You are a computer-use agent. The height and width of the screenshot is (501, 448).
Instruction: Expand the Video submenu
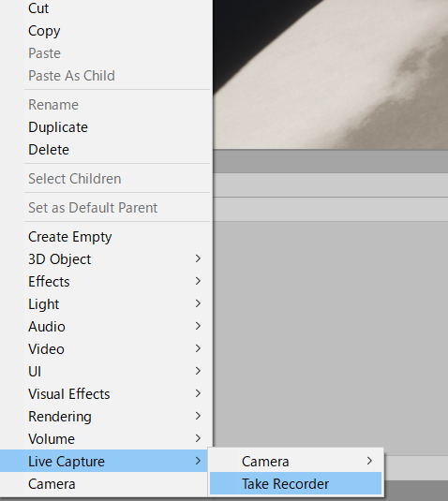click(x=106, y=349)
